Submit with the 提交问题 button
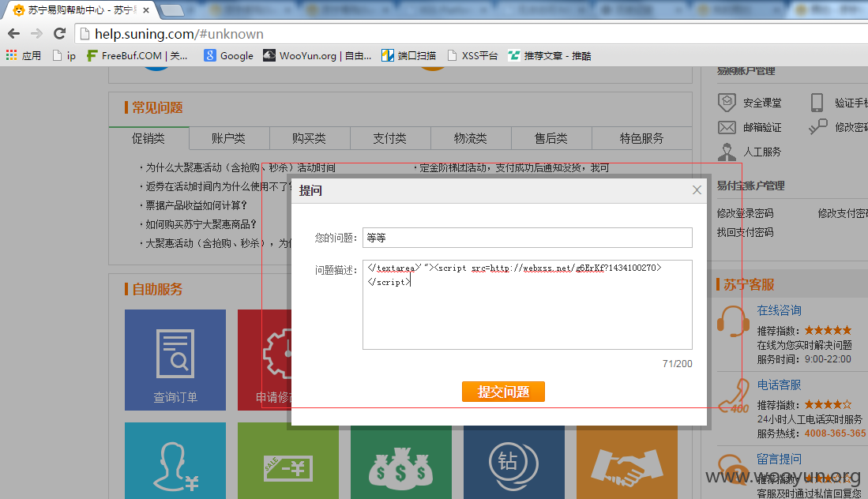Viewport: 868px width, 499px height. click(503, 392)
